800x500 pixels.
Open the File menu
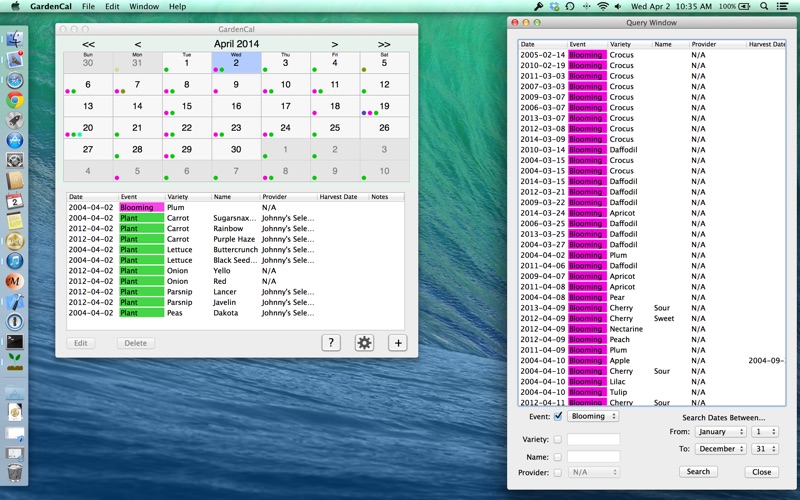click(88, 6)
